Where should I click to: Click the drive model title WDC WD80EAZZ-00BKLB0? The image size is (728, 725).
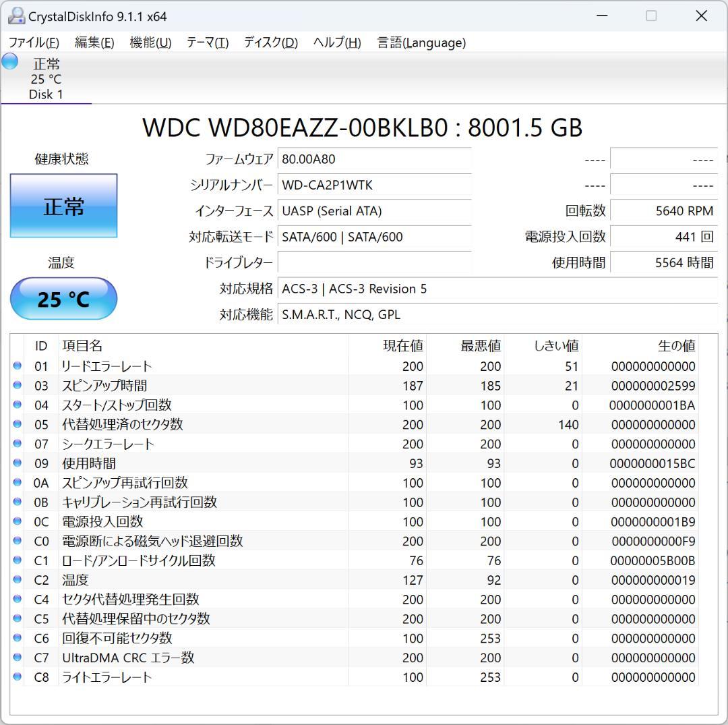(363, 127)
